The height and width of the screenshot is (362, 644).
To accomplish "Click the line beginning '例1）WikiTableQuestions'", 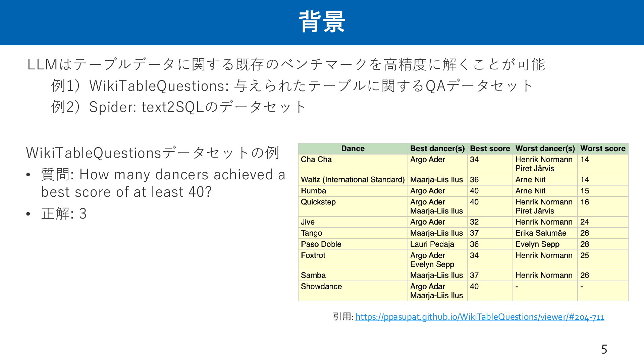I will pos(292,85).
